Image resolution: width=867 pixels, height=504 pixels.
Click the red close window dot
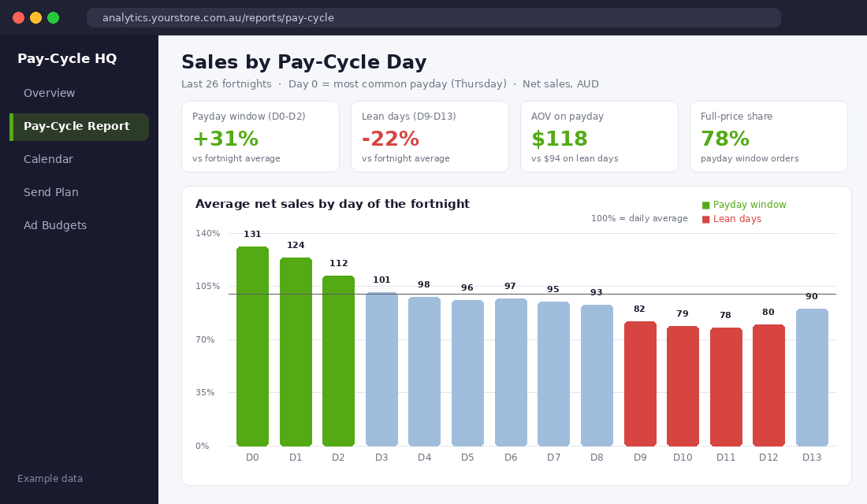click(x=18, y=17)
